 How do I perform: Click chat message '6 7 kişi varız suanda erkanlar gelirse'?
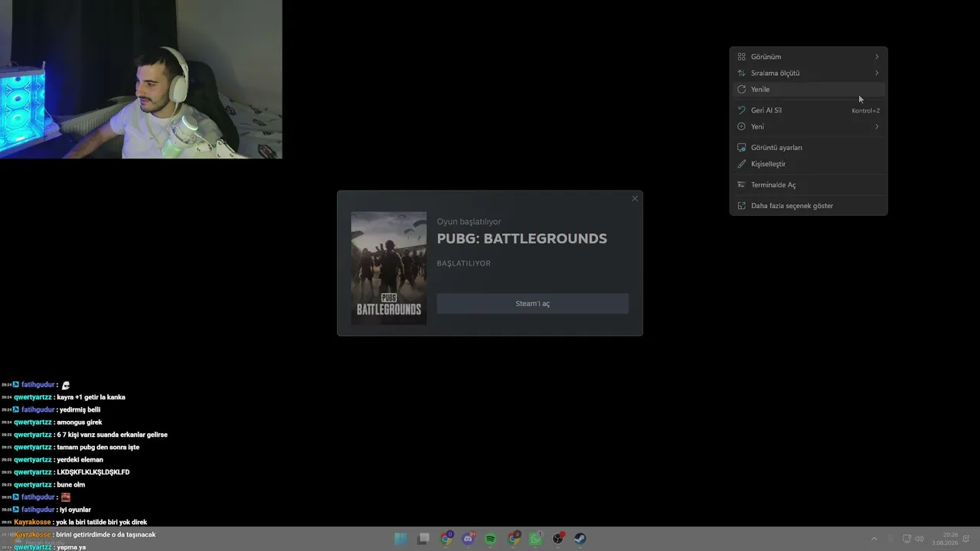113,435
